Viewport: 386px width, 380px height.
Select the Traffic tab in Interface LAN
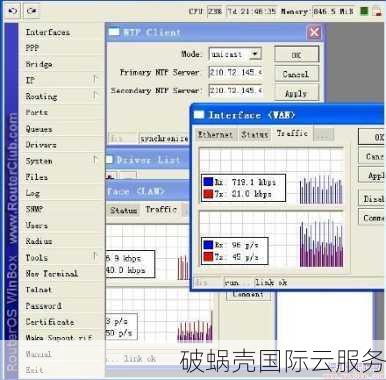[x=161, y=209]
